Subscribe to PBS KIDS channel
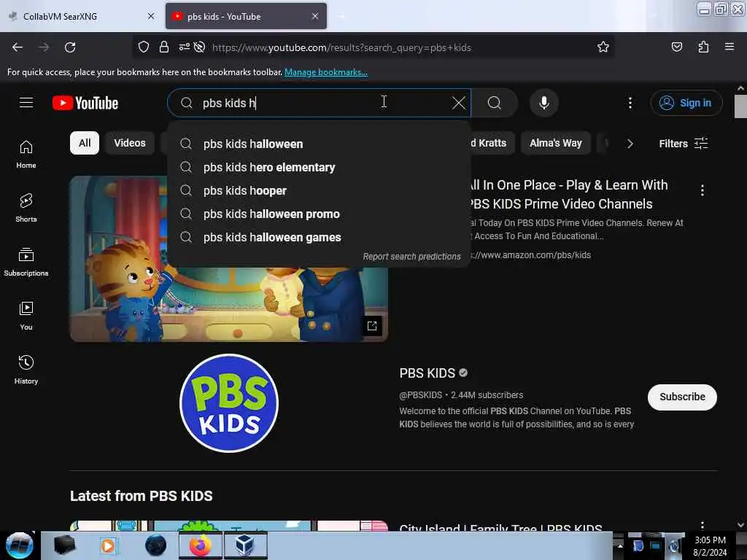Viewport: 747px width, 560px height. tap(682, 397)
